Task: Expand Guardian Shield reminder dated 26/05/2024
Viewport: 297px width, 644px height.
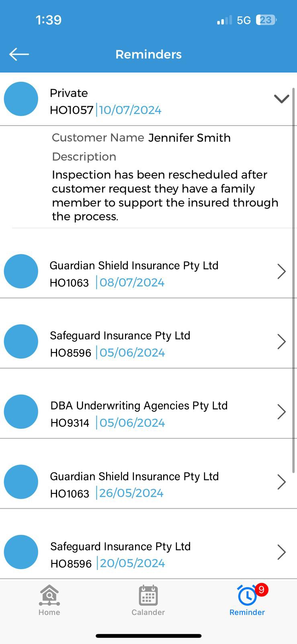Action: click(x=281, y=482)
